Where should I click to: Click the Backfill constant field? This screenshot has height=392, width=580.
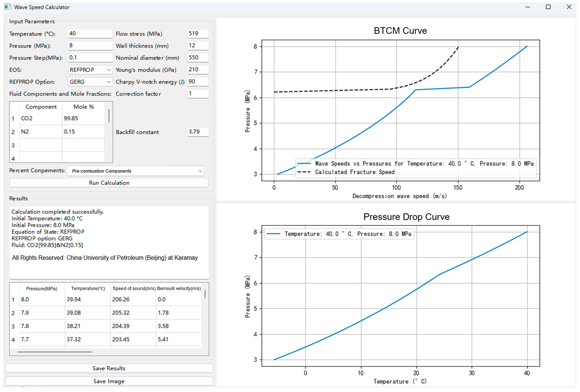coord(198,132)
